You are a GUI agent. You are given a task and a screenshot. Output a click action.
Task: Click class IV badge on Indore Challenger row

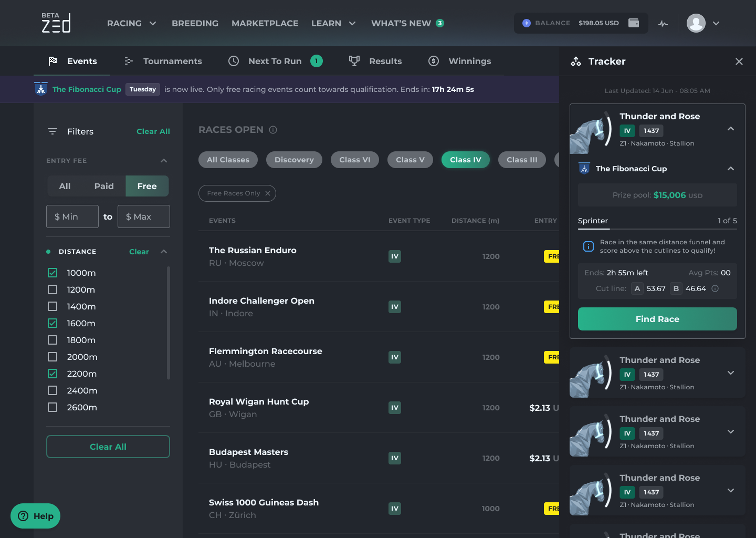(395, 307)
